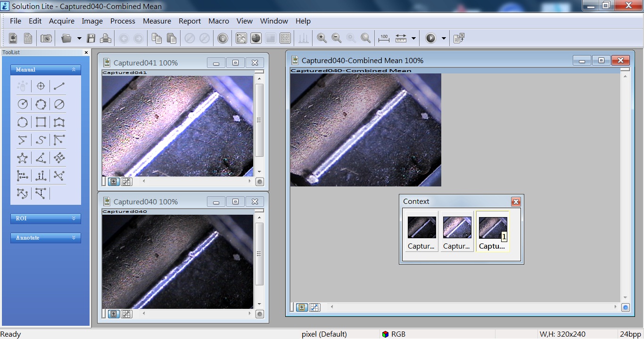Screen dimensions: 644x339
Task: Open the Process menu
Action: tap(123, 21)
